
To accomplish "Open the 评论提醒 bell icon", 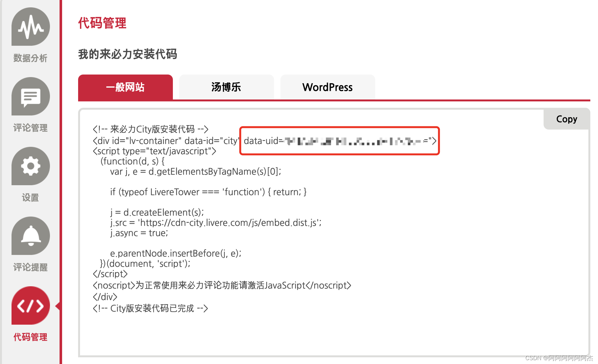I will [31, 236].
